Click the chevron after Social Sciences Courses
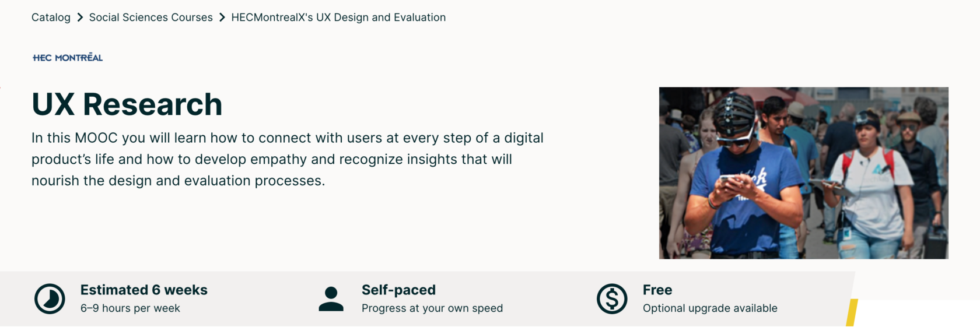980x334 pixels. [x=222, y=17]
